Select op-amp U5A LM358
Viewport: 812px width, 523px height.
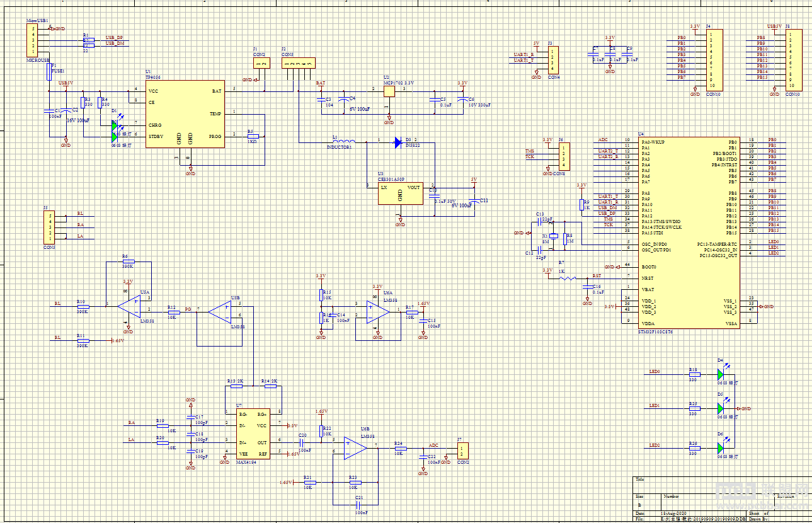pyautogui.click(x=129, y=306)
